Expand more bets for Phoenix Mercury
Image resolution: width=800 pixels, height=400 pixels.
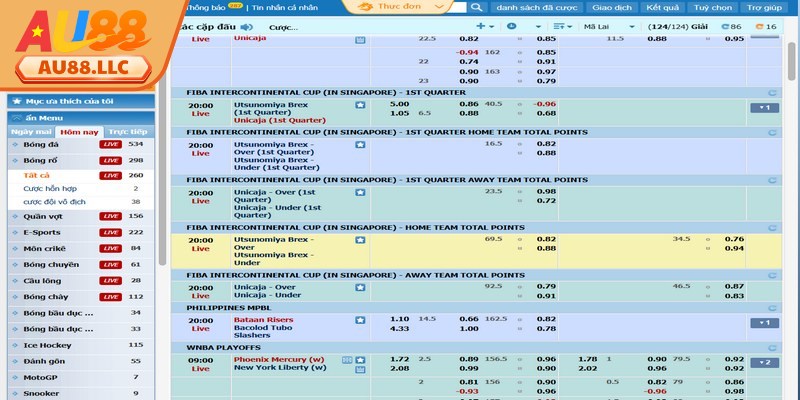click(x=764, y=363)
